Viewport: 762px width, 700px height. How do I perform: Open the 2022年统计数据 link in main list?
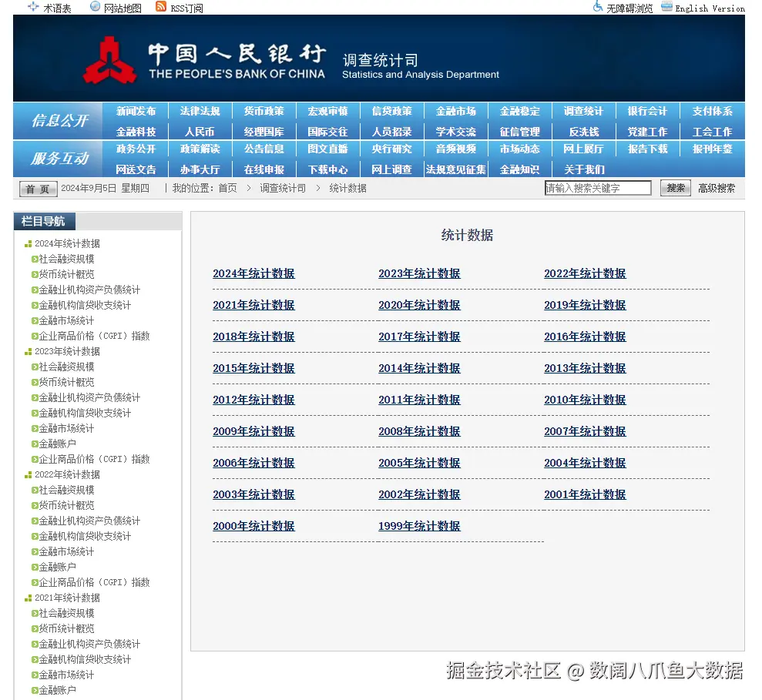coord(585,274)
